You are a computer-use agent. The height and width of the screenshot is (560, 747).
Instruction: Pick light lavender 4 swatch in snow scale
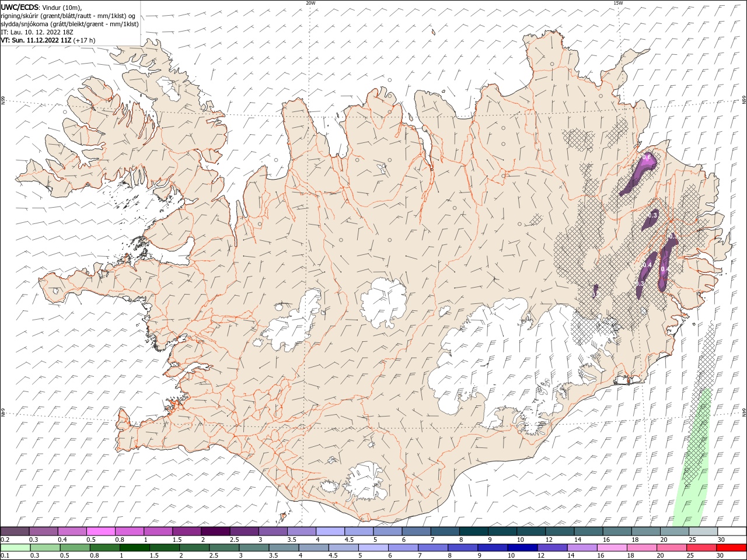[330, 531]
